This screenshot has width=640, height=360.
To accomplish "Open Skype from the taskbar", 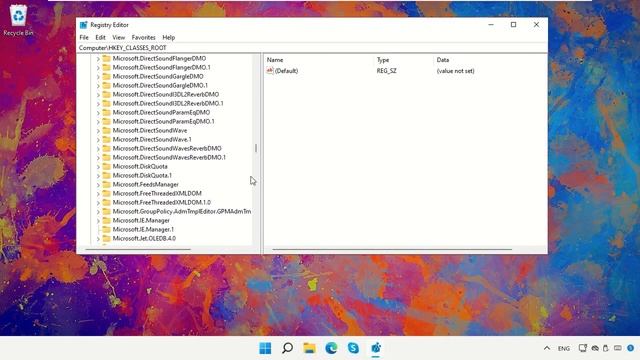I will point(353,348).
